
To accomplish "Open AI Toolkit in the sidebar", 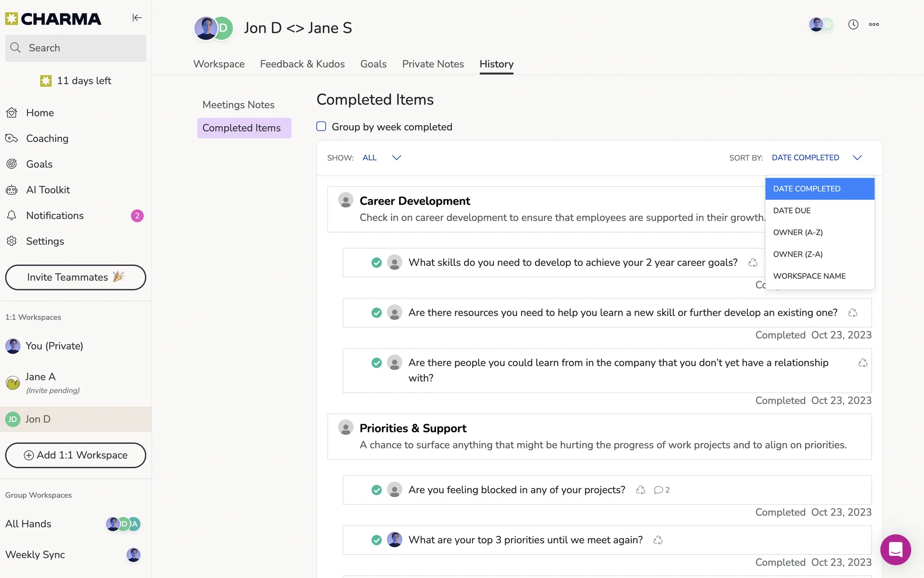I will 48,190.
